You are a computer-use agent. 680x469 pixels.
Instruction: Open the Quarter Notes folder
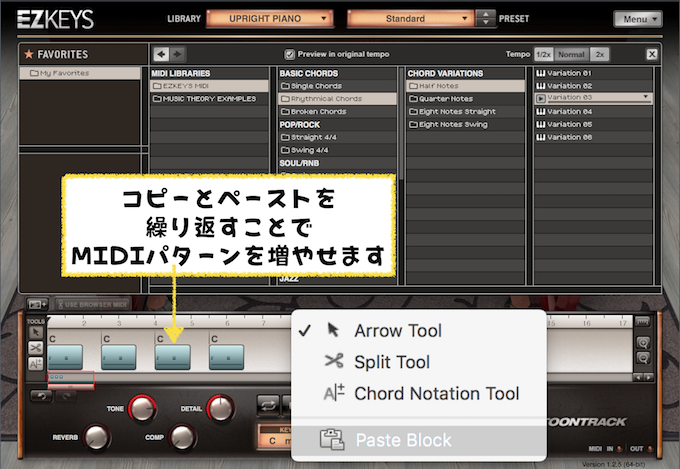pyautogui.click(x=465, y=99)
